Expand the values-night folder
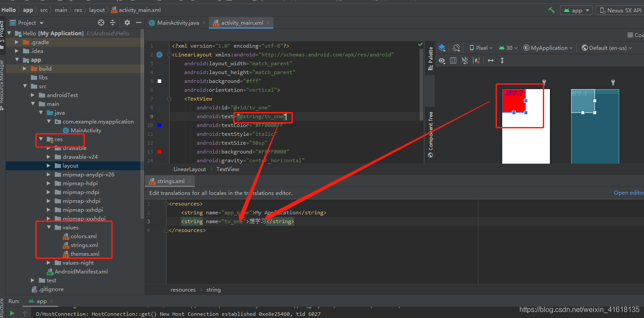The width and height of the screenshot is (644, 318). coord(49,263)
